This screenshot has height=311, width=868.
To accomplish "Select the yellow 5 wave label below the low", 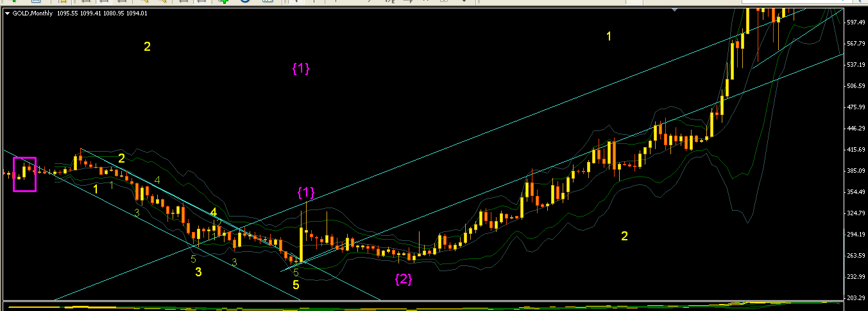I will point(296,285).
